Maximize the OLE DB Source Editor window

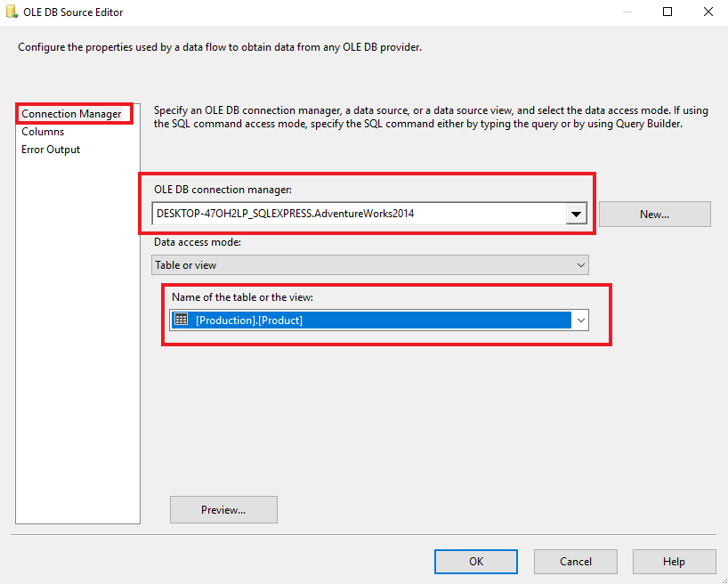pos(667,12)
